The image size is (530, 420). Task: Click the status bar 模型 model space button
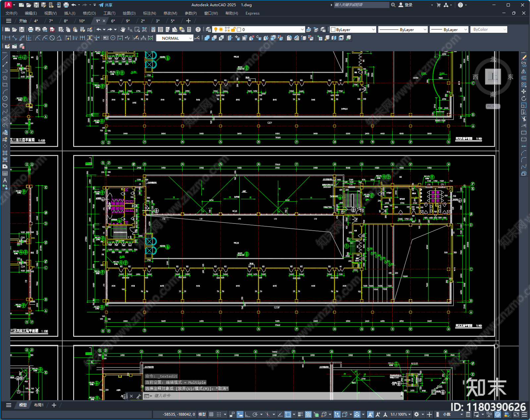(x=202, y=414)
